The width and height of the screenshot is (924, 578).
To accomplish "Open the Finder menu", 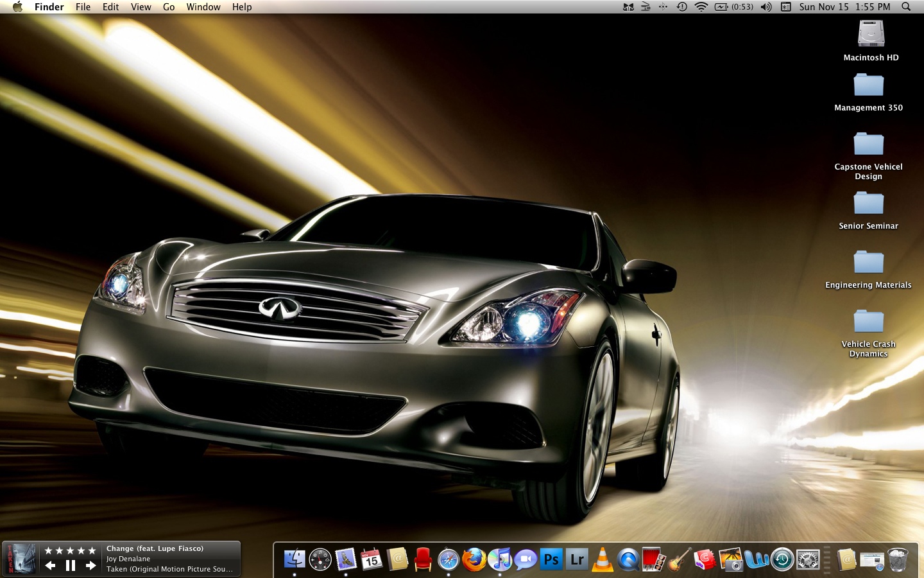I will coord(49,6).
